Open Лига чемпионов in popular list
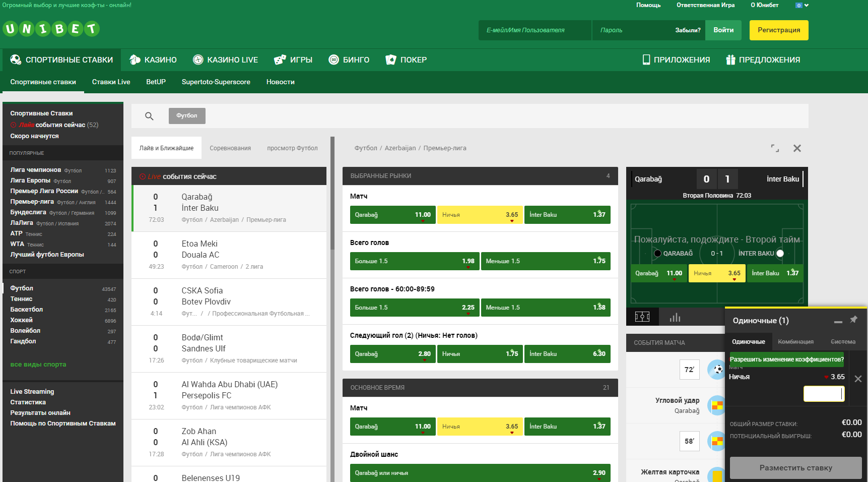 coord(36,170)
